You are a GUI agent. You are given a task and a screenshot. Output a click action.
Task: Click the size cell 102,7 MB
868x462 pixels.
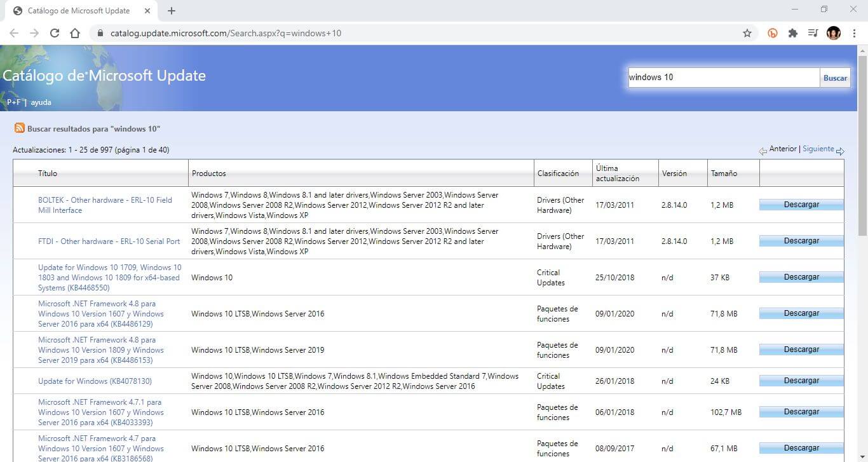coord(726,412)
